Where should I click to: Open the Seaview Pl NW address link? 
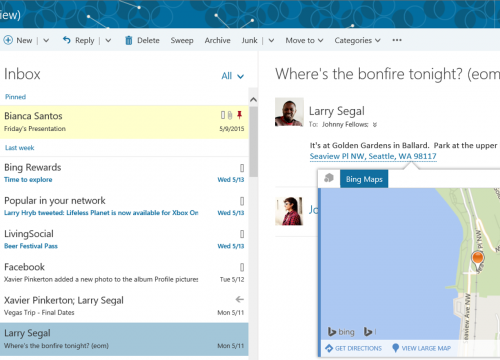tap(373, 156)
